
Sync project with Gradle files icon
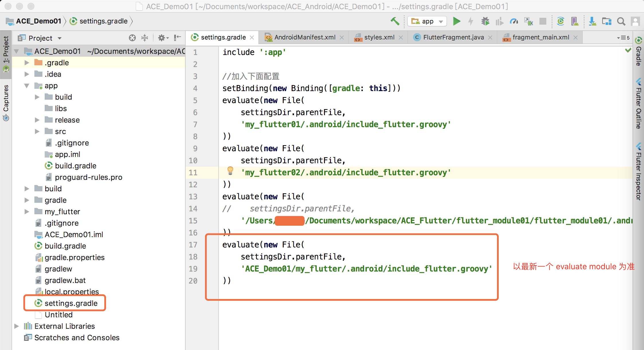(x=561, y=21)
